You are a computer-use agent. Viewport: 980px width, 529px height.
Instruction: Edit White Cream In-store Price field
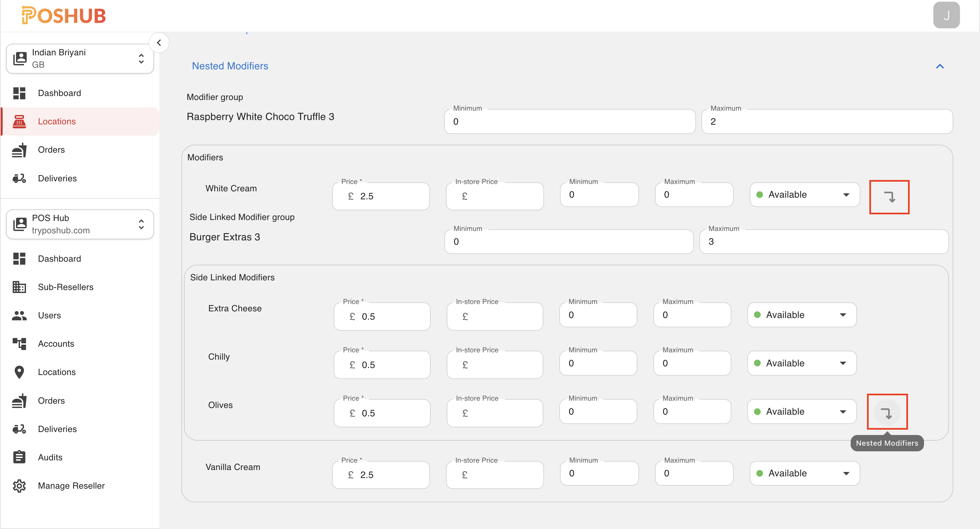(495, 196)
